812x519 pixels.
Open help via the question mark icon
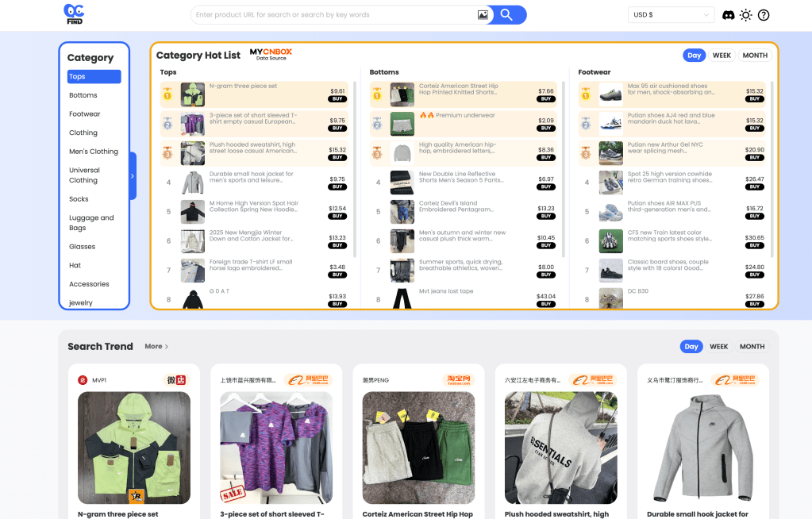764,15
